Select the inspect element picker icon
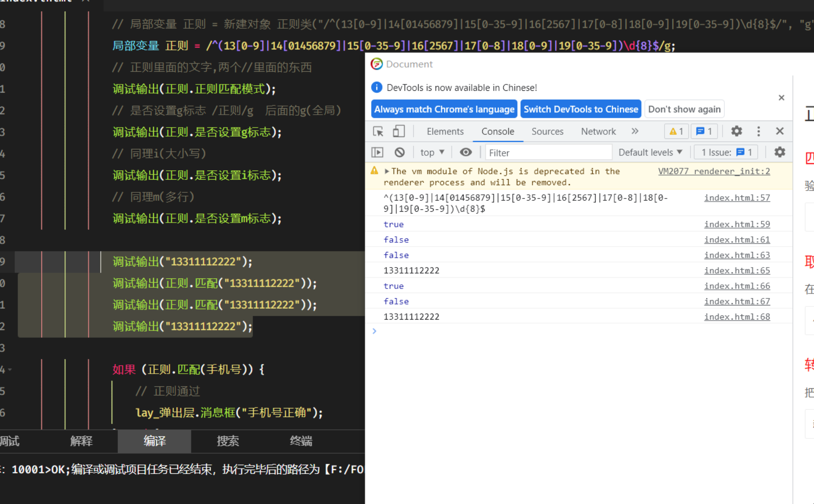Image resolution: width=814 pixels, height=504 pixels. (378, 131)
